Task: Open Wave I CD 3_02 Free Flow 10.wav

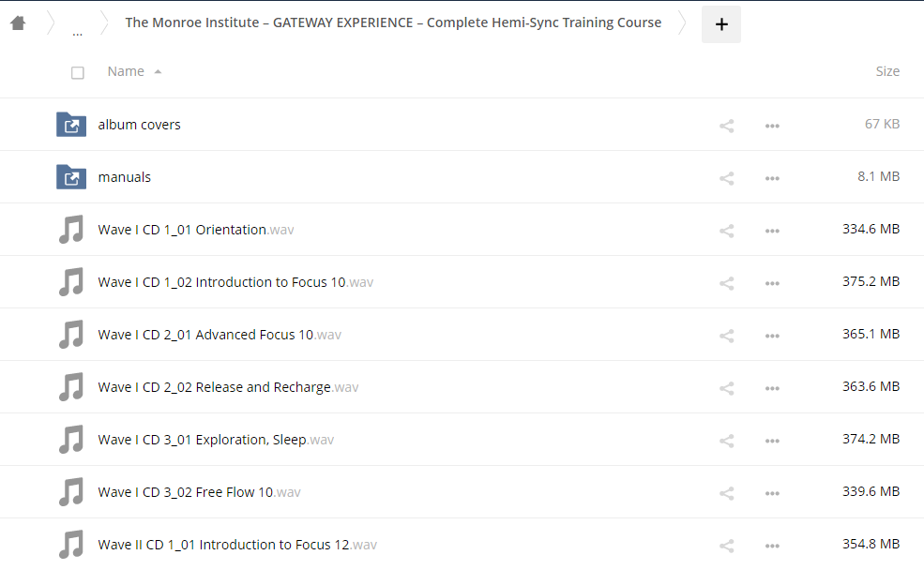Action: click(199, 491)
